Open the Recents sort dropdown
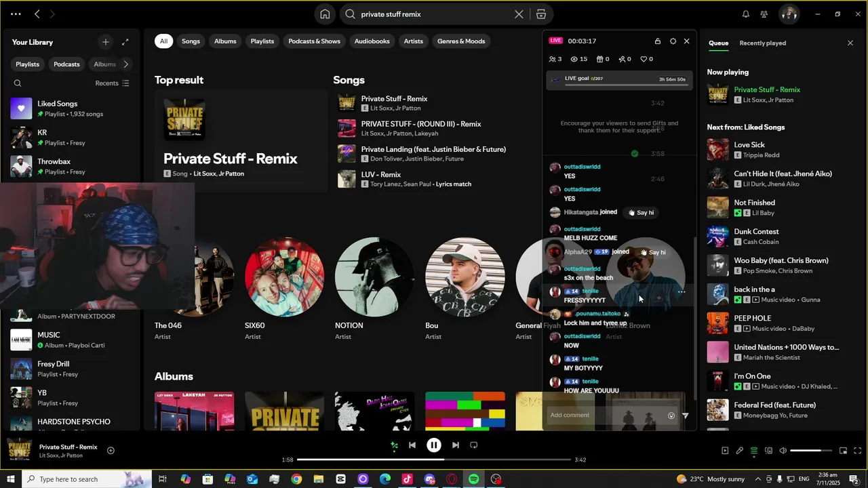Viewport: 868px width, 488px height. coord(112,83)
